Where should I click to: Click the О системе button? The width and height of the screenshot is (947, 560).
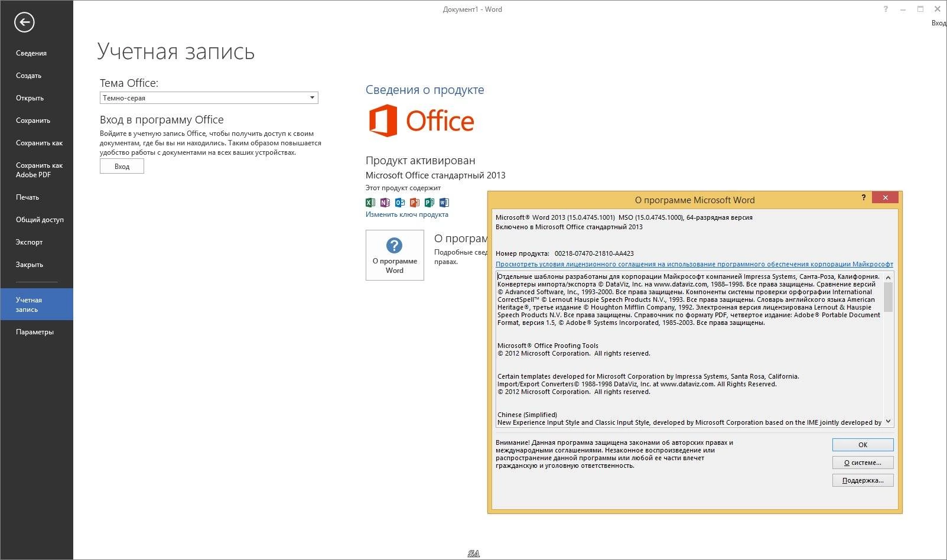pyautogui.click(x=863, y=463)
